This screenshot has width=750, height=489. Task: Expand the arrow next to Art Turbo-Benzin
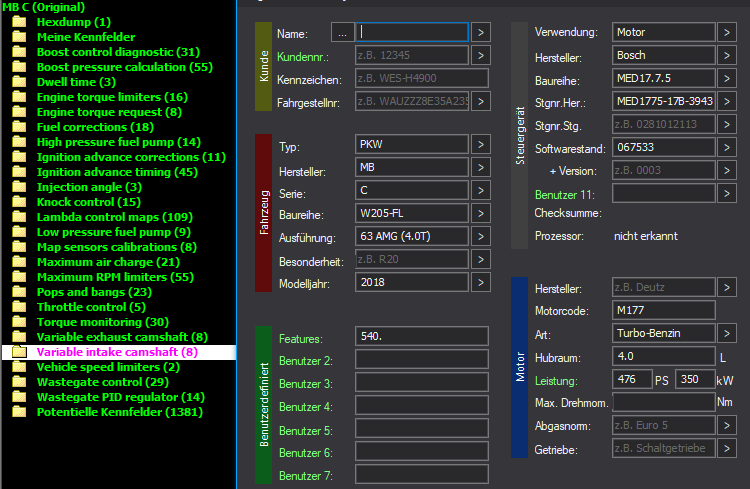click(x=727, y=333)
